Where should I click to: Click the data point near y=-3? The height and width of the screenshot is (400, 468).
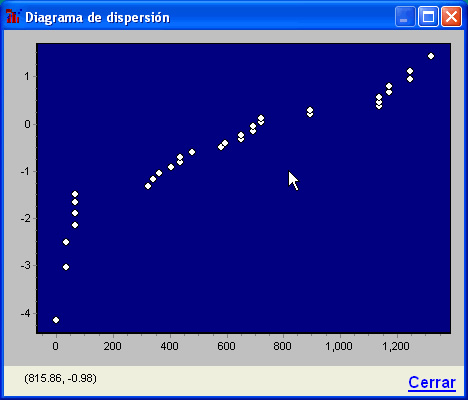pyautogui.click(x=66, y=267)
